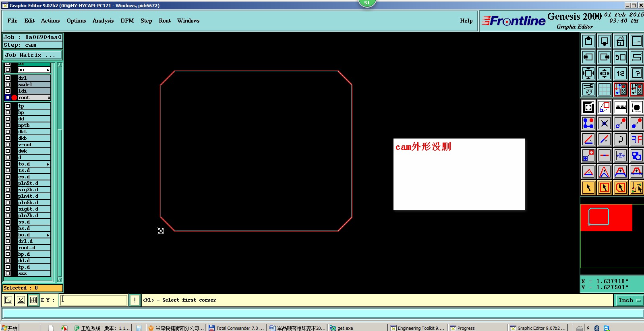
Task: Click the Zoom Home house icon
Action: [621, 41]
